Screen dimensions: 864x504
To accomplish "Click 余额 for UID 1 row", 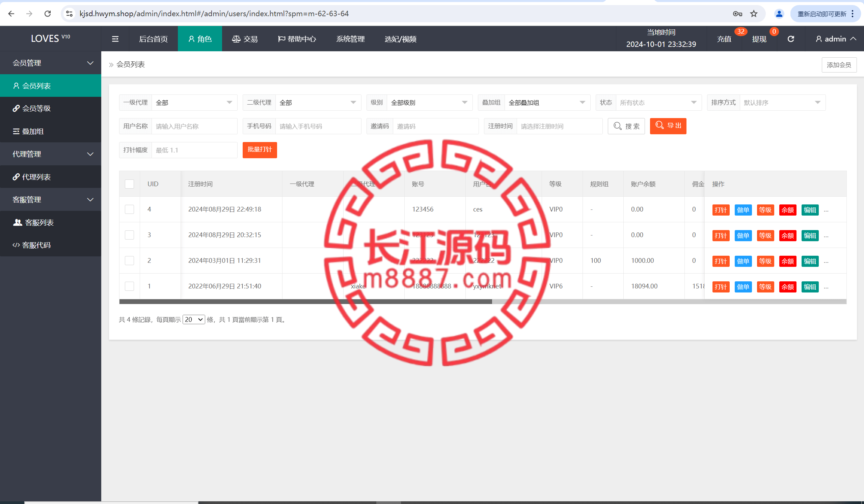I will [787, 287].
